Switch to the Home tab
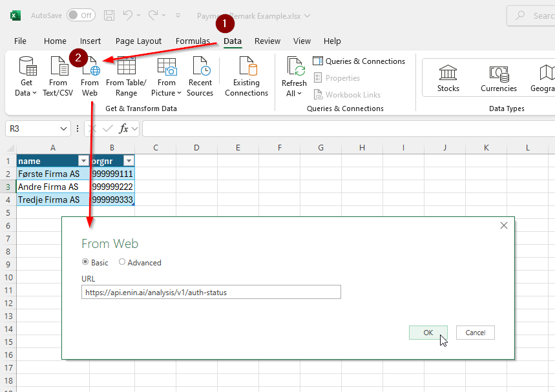This screenshot has width=555, height=392. tap(55, 41)
